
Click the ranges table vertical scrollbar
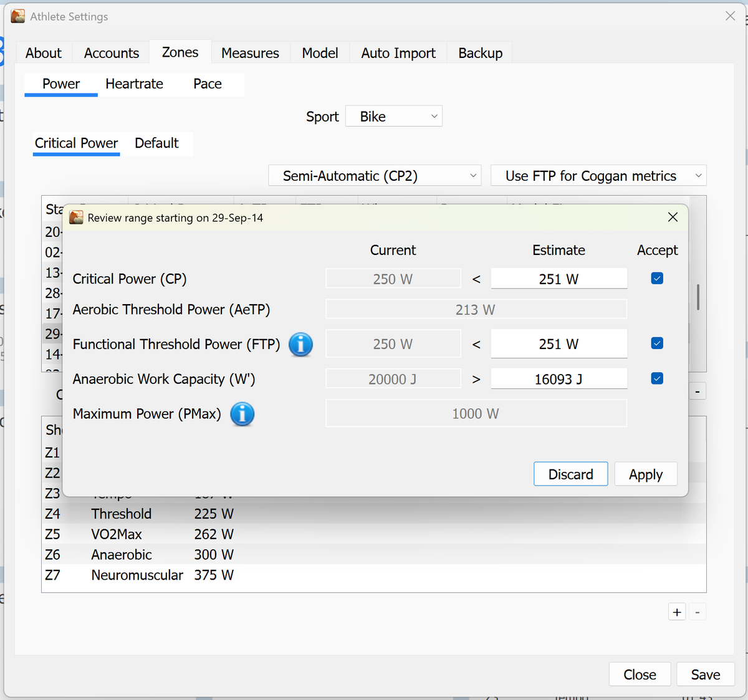point(698,297)
